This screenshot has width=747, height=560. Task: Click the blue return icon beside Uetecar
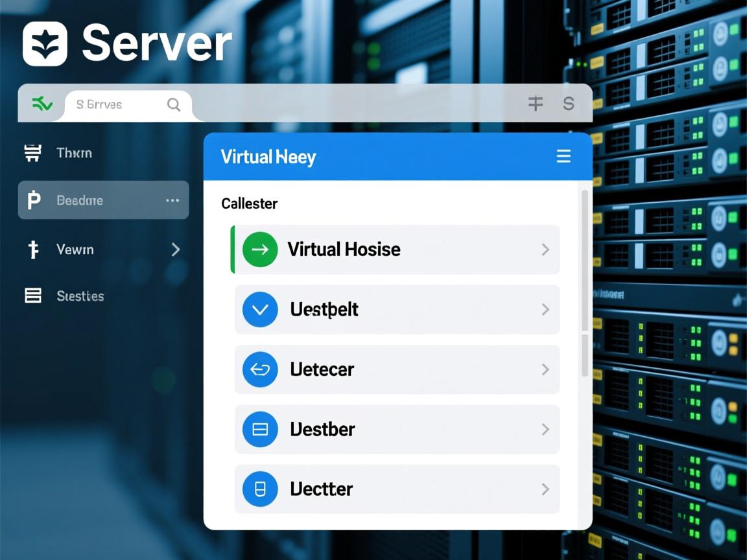pos(260,369)
